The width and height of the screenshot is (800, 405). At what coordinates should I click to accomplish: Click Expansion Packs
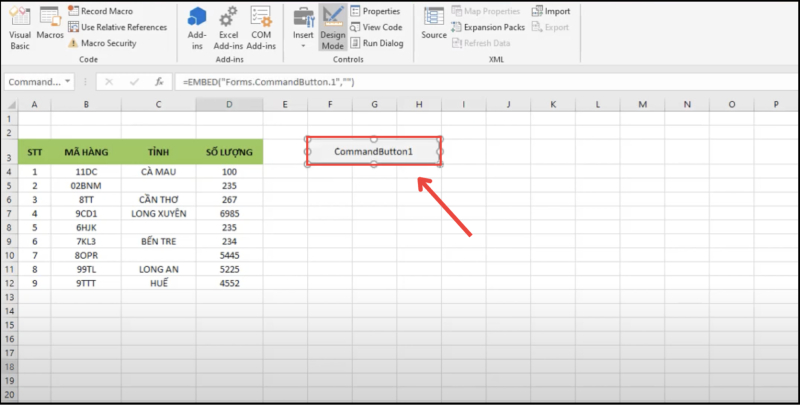pos(488,27)
